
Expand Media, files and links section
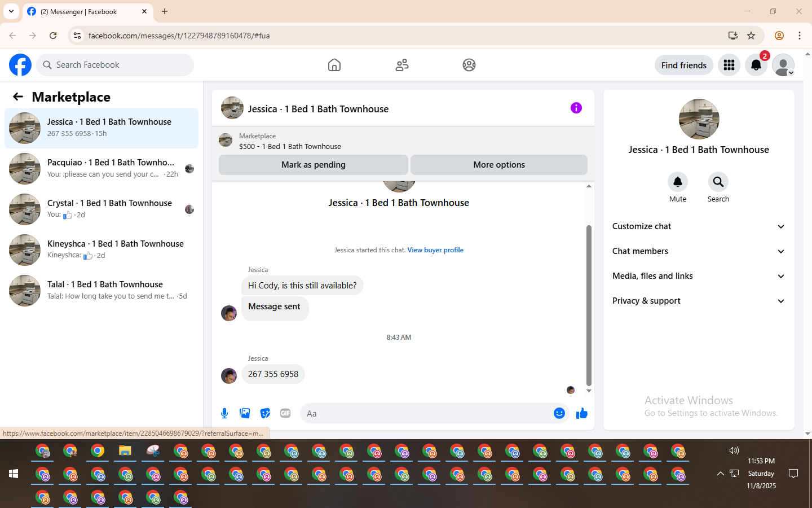point(699,276)
